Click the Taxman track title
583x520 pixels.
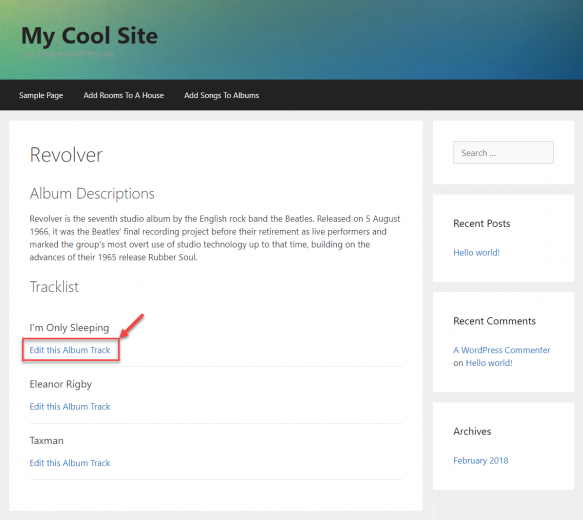point(46,441)
